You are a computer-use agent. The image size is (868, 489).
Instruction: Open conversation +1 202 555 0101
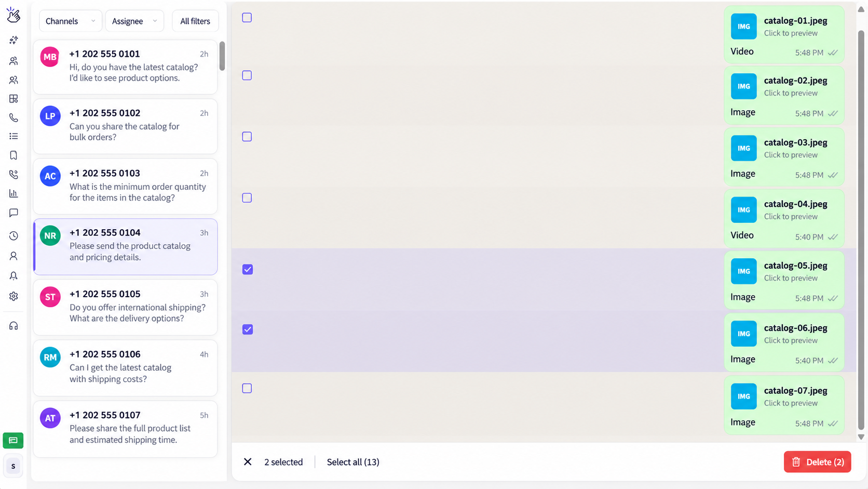point(125,67)
